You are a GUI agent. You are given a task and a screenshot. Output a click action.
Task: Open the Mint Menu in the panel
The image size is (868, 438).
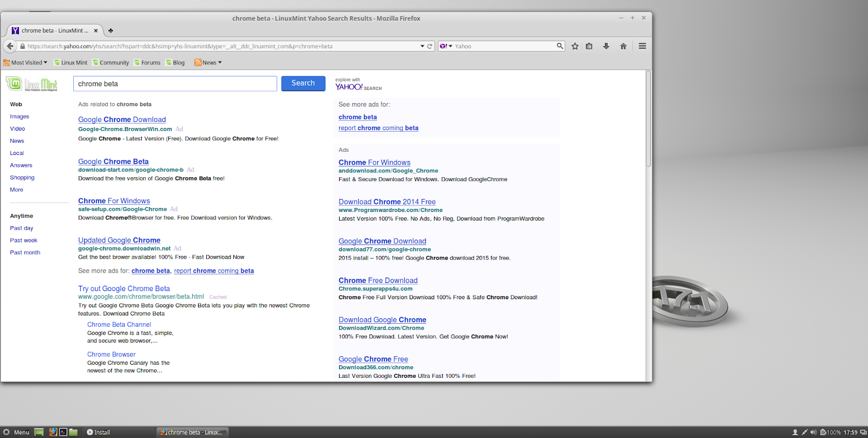coord(16,432)
